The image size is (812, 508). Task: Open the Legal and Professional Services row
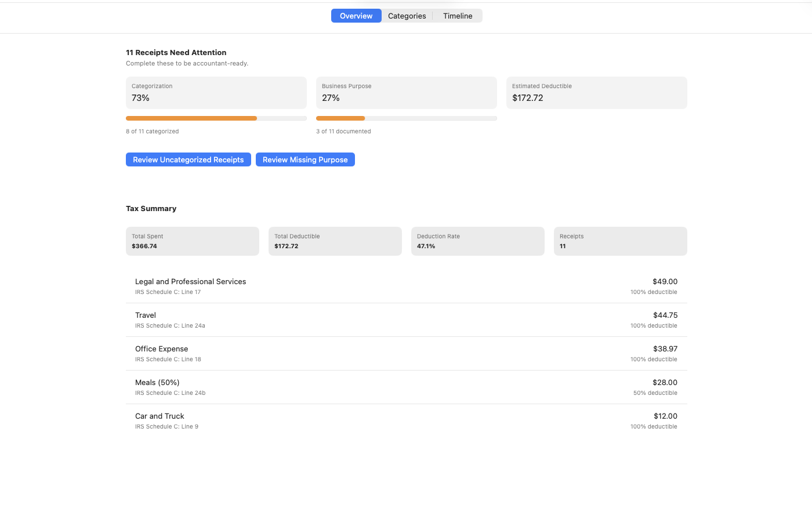tap(406, 286)
